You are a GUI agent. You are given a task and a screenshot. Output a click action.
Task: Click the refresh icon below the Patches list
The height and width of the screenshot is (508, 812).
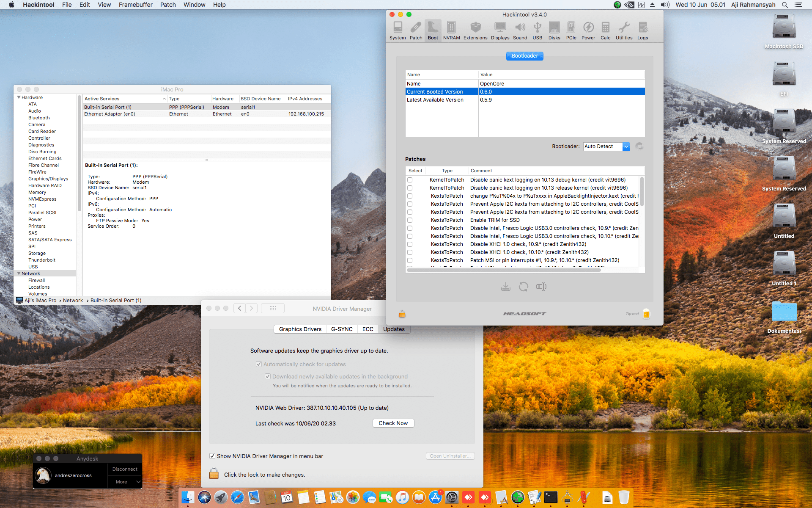524,287
